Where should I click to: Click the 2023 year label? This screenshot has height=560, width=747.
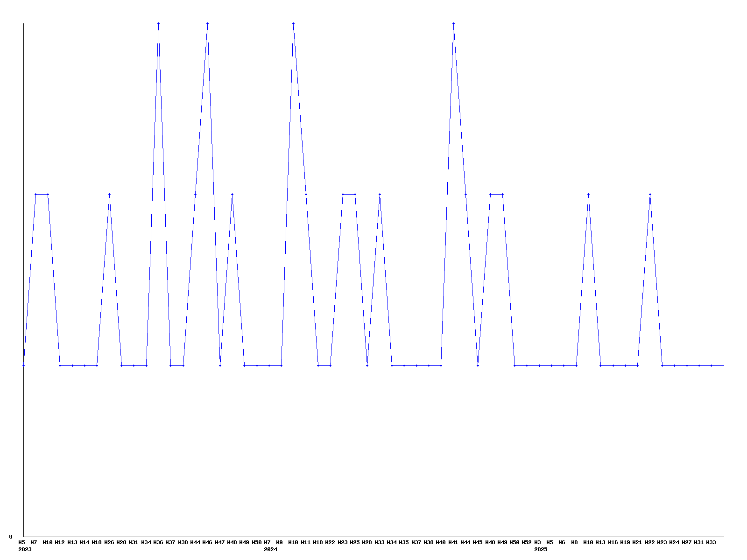[x=25, y=550]
